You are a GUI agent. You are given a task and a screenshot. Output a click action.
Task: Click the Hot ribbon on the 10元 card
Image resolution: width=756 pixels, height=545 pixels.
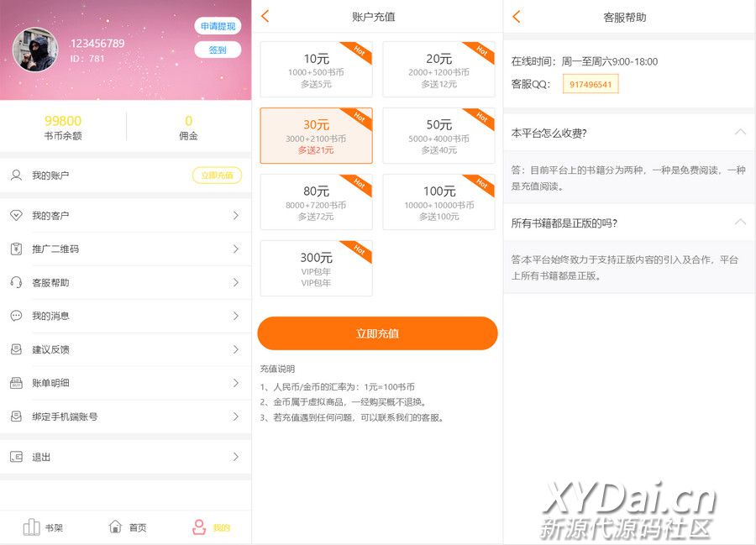(x=359, y=51)
